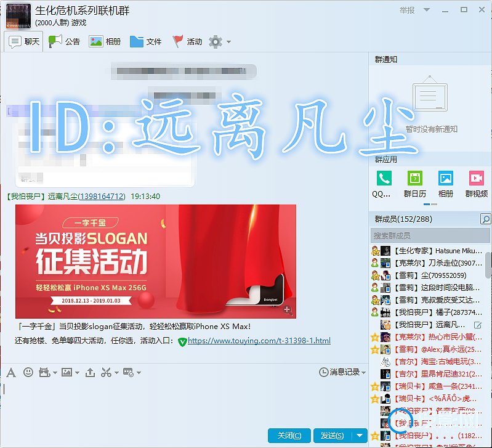492x448 pixels.
Task: Select member 【克莱尔】刀杀走位
Action: (427, 263)
